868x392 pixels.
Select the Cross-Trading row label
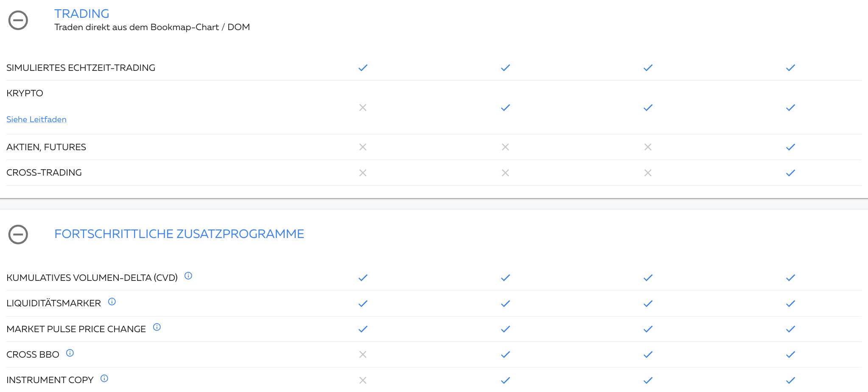point(44,173)
